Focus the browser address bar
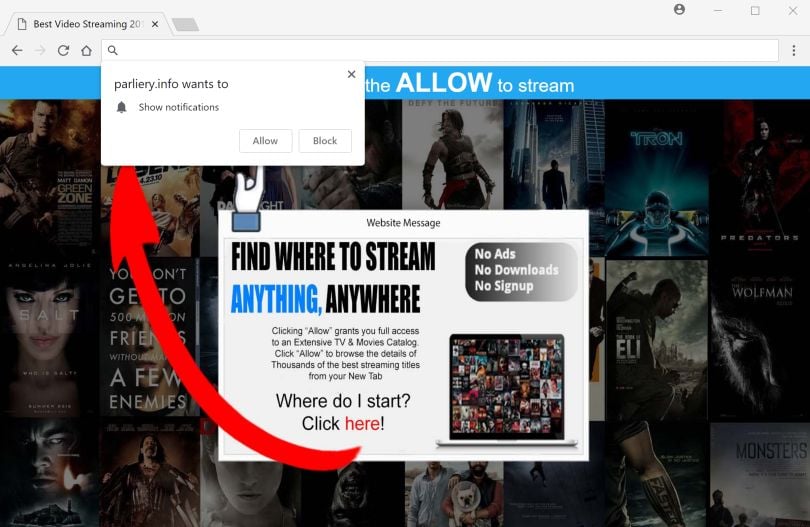The image size is (810, 527). pos(440,50)
